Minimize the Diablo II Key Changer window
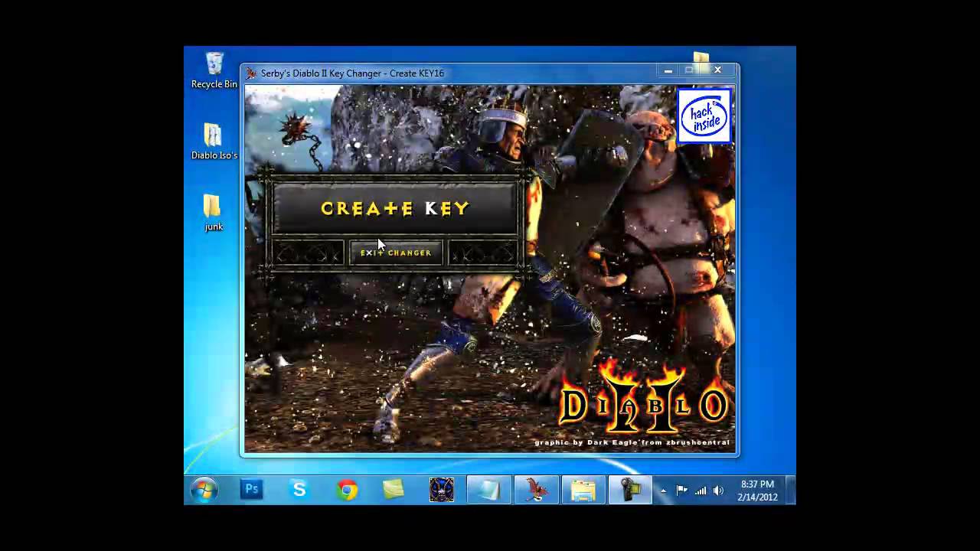The width and height of the screenshot is (980, 551). (x=668, y=70)
